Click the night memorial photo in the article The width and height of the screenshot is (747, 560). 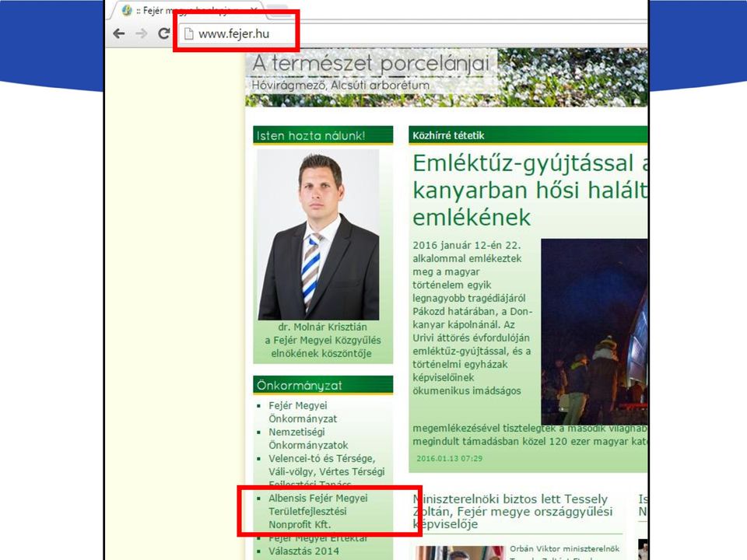[x=594, y=331]
